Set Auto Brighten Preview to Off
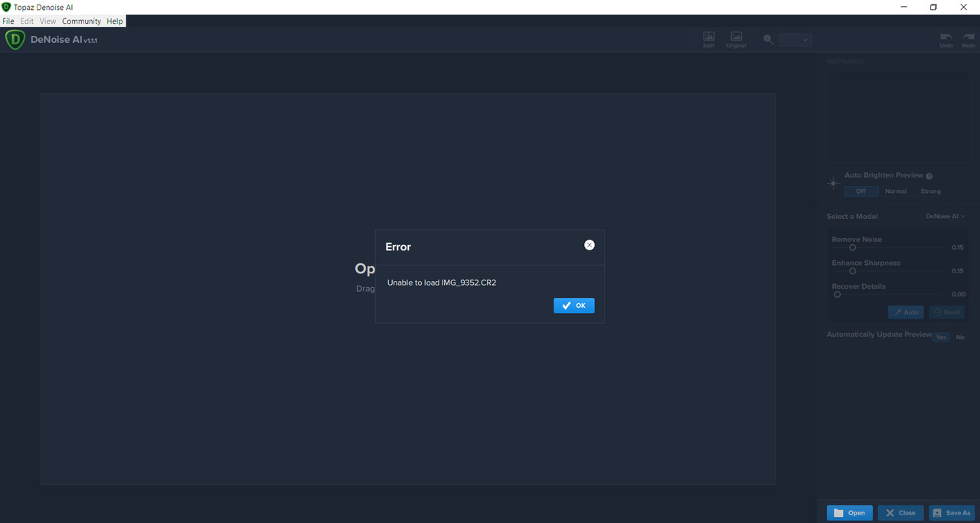 [861, 191]
